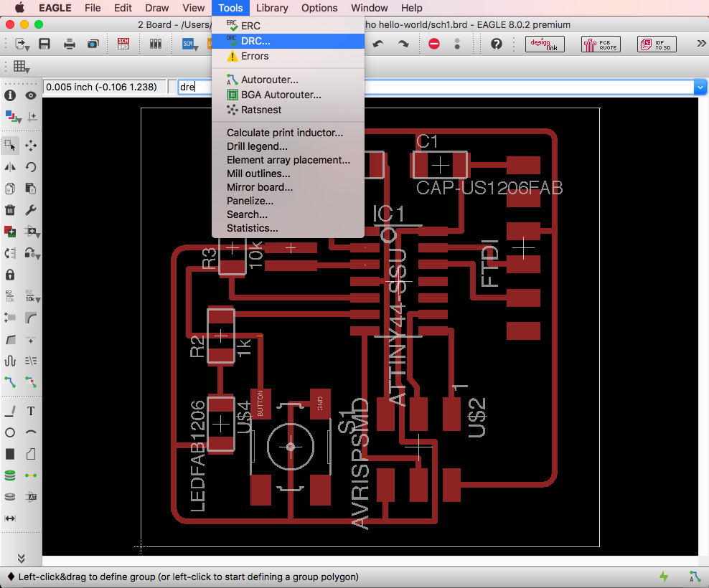Choose Ratsnest from Tools menu
Viewport: 709px width, 588px height.
pos(288,110)
